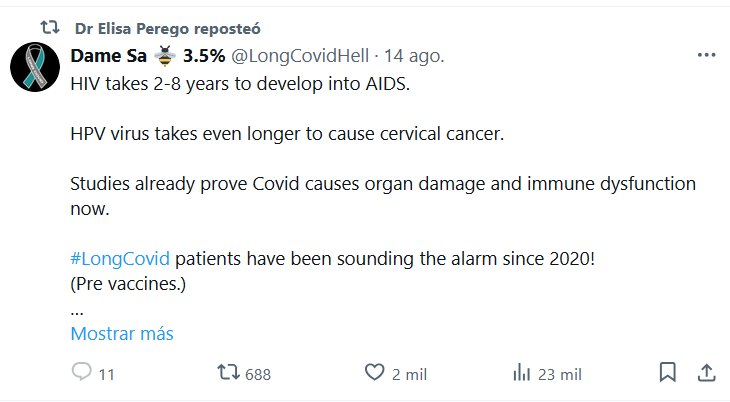Like the post with heart icon
Screen dimensions: 730x402
click(x=375, y=373)
